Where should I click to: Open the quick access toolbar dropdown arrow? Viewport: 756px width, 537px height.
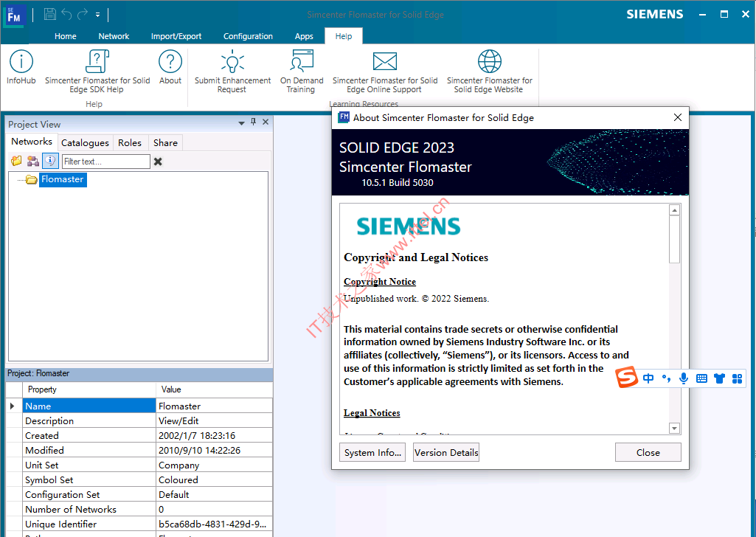97,15
